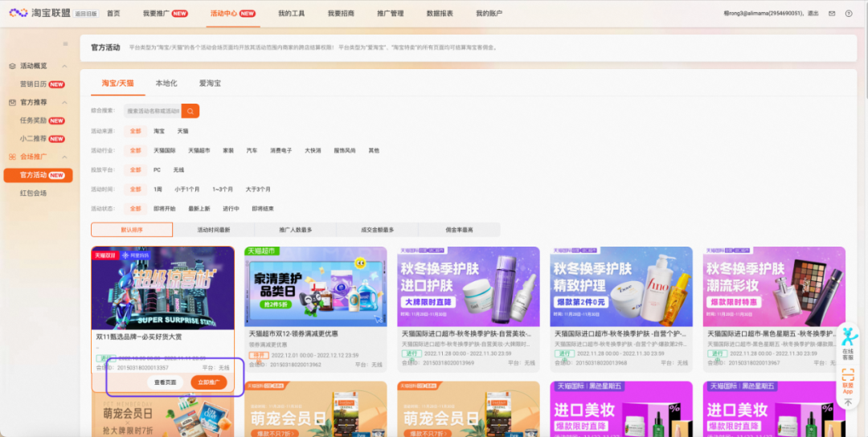Open 任务奖励 in the sidebar
The width and height of the screenshot is (868, 437).
pyautogui.click(x=42, y=120)
